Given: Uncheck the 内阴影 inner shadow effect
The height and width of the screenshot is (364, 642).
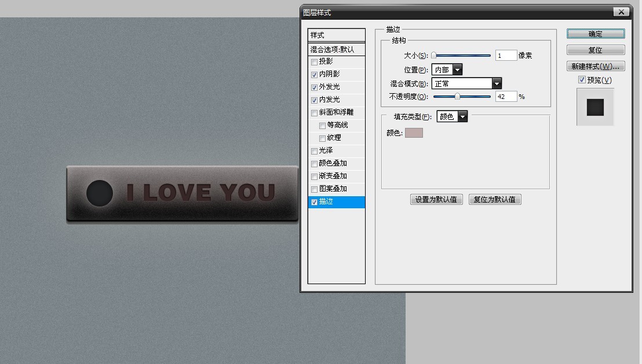Looking at the screenshot, I should 315,75.
